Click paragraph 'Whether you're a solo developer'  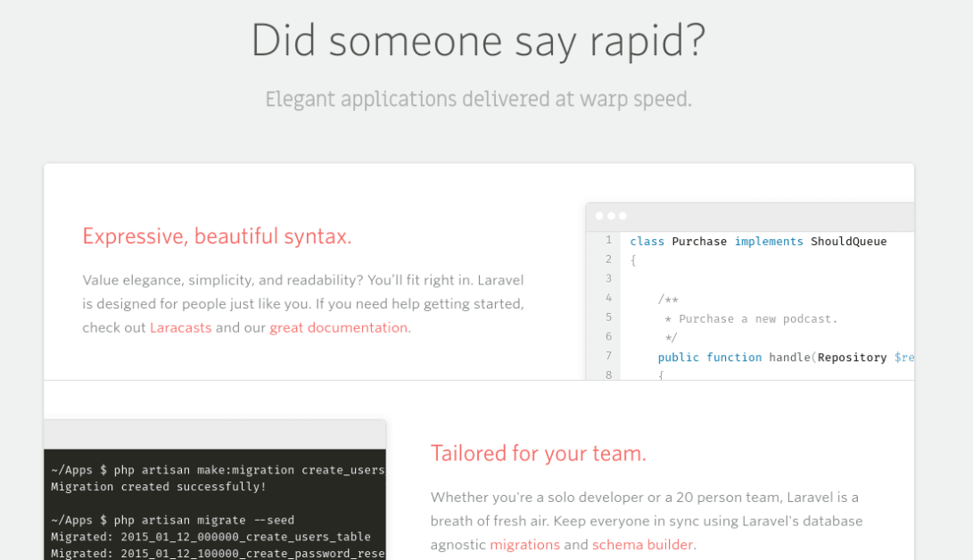click(647, 521)
